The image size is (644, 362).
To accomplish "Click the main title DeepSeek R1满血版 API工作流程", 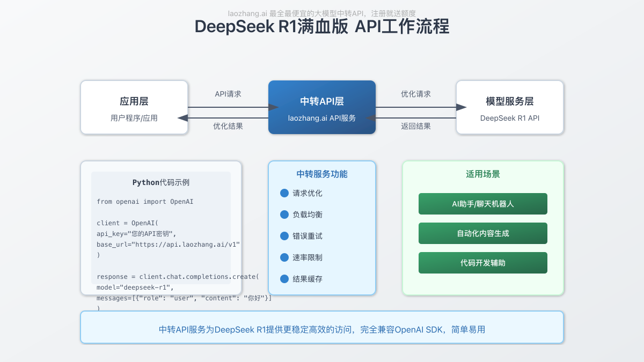I will pyautogui.click(x=322, y=26).
